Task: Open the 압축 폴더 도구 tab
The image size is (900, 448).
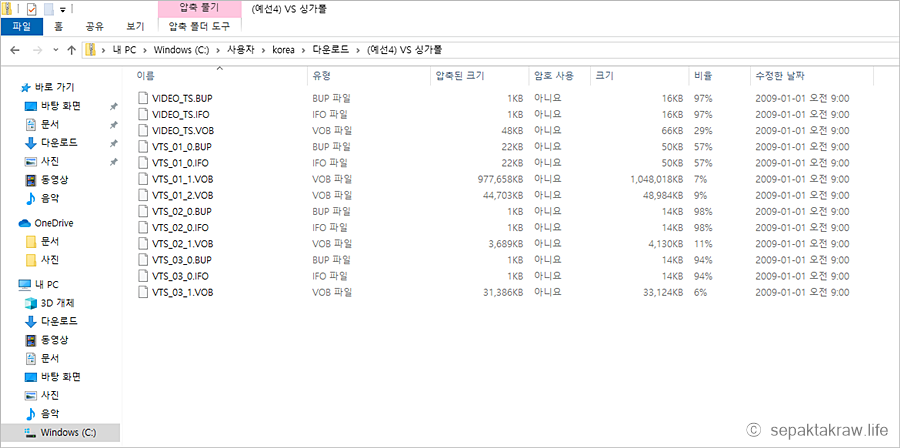Action: (200, 26)
